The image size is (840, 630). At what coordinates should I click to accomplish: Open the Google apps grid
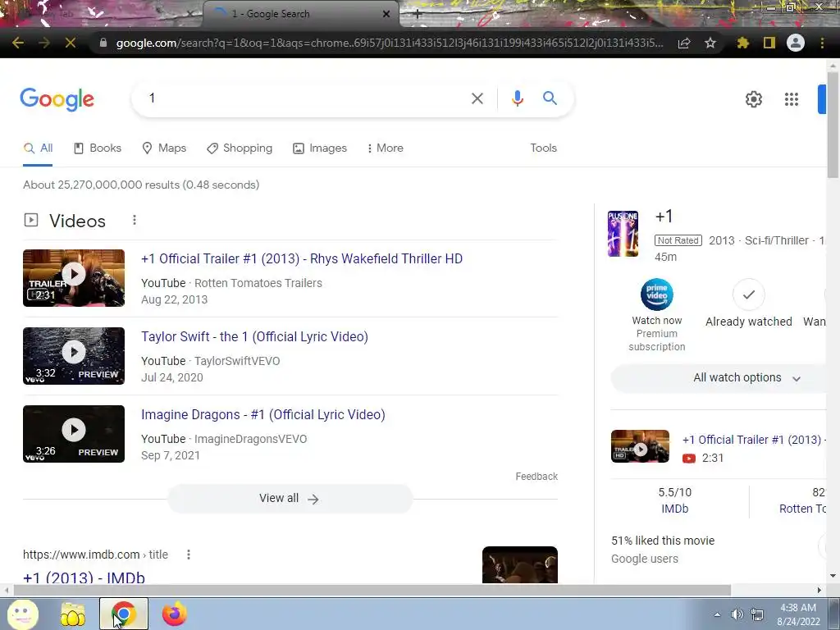[792, 99]
